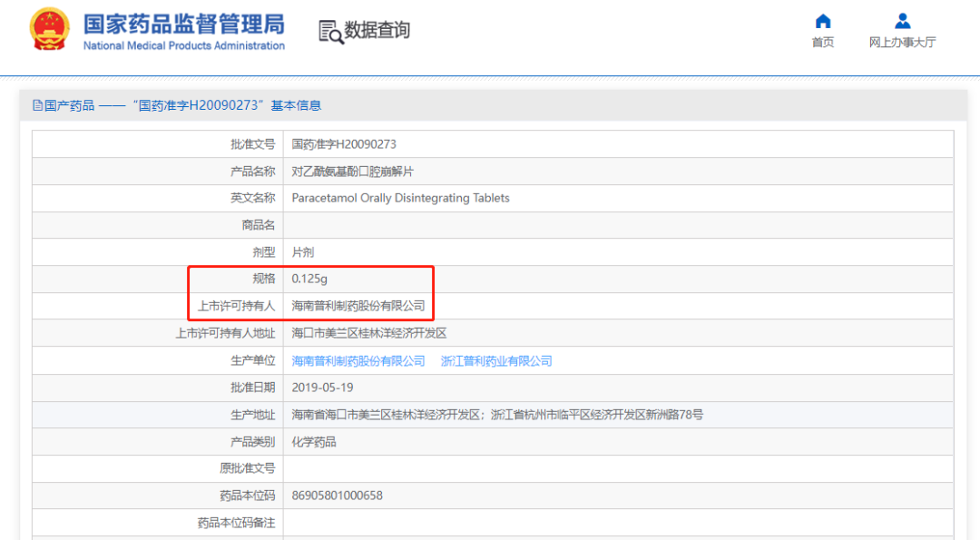Select the product name 对乙酰氨基酚口腔崩解片

352,171
